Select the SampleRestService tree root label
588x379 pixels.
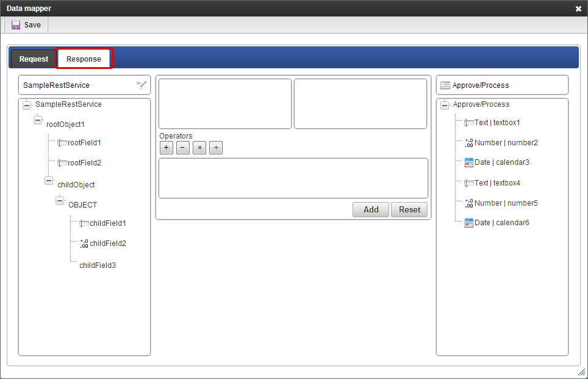click(x=68, y=104)
